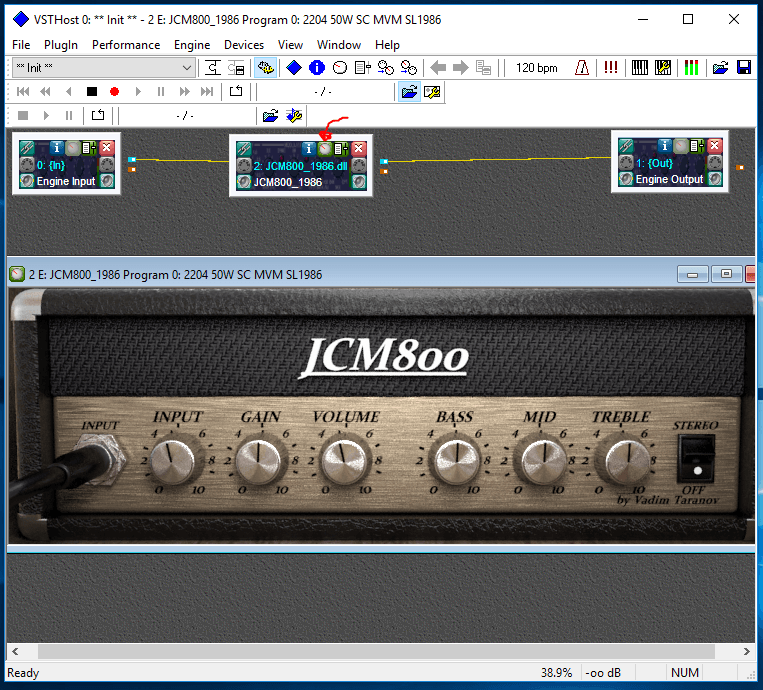Viewport: 763px width, 690px height.
Task: Click the horizontal scrollbar right arrow
Action: tap(746, 651)
